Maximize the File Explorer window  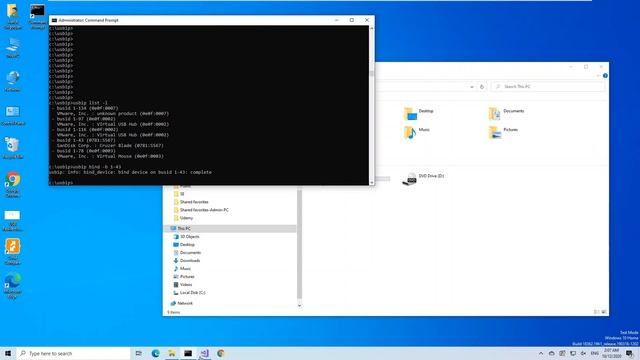pyautogui.click(x=586, y=67)
